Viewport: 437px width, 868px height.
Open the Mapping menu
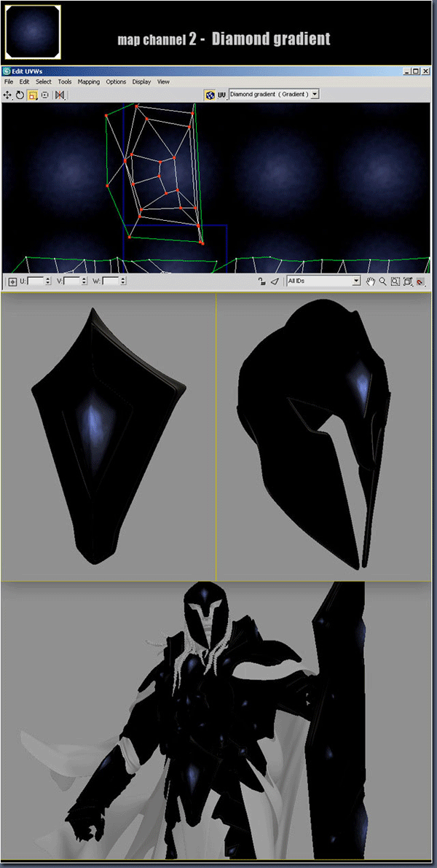89,82
